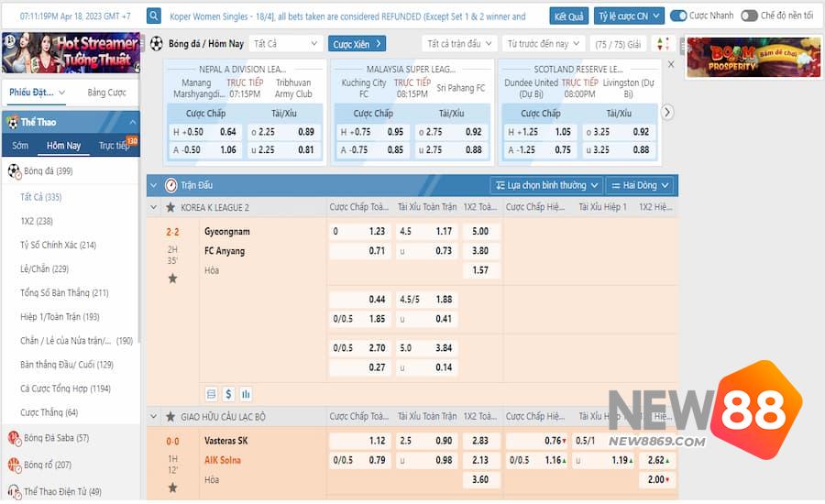
Task: Click Scotland Reserve A -1.25 odds 0.75
Action: [x=540, y=149]
